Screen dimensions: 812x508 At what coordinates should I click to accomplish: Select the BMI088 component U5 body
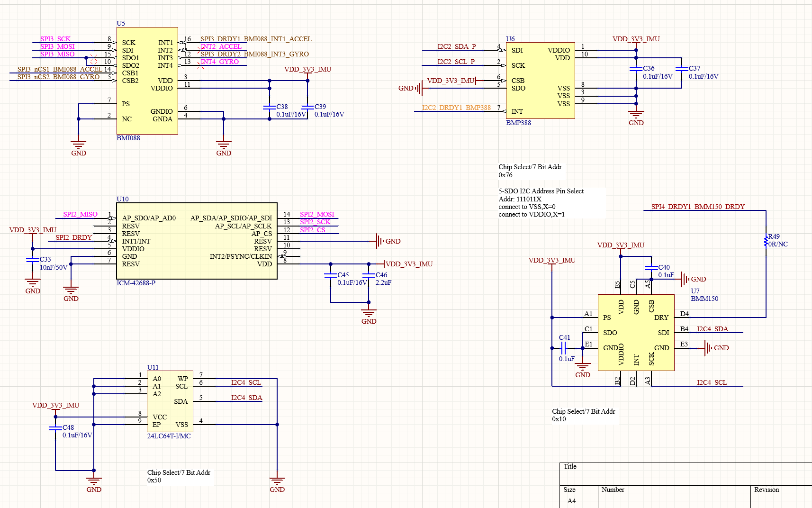[147, 81]
